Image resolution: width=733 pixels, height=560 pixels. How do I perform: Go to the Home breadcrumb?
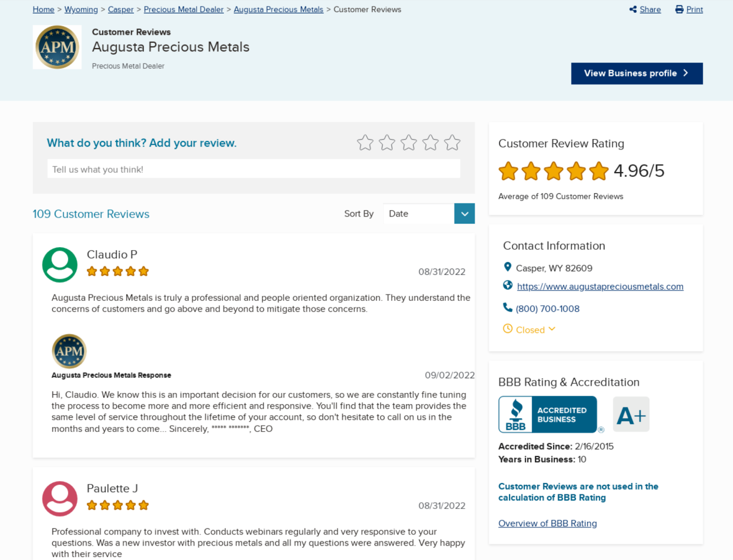pos(44,10)
